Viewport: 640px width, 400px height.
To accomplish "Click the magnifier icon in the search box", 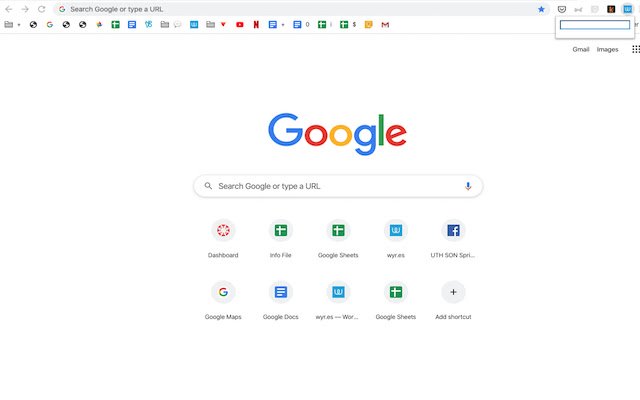I will (x=208, y=186).
